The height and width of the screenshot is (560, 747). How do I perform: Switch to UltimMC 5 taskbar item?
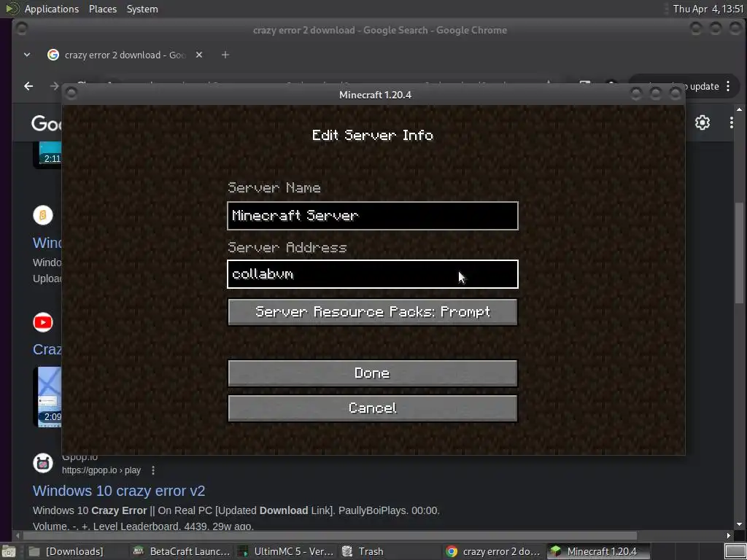[286, 551]
